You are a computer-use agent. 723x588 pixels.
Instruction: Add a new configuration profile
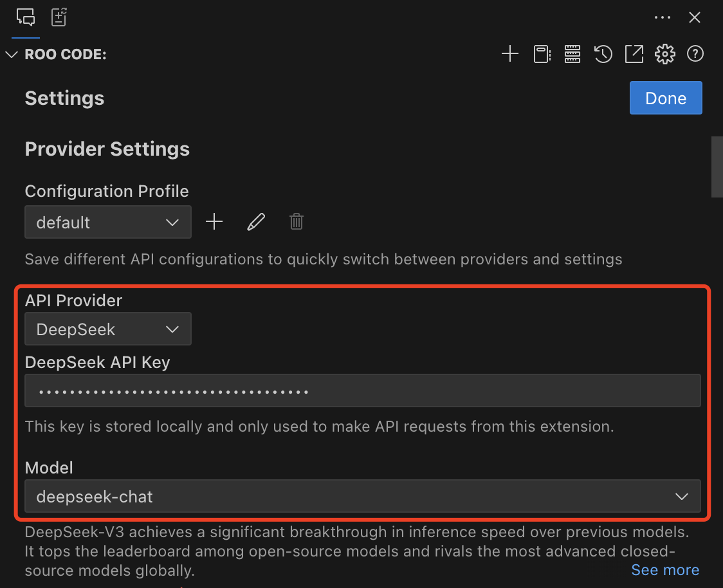pos(214,222)
